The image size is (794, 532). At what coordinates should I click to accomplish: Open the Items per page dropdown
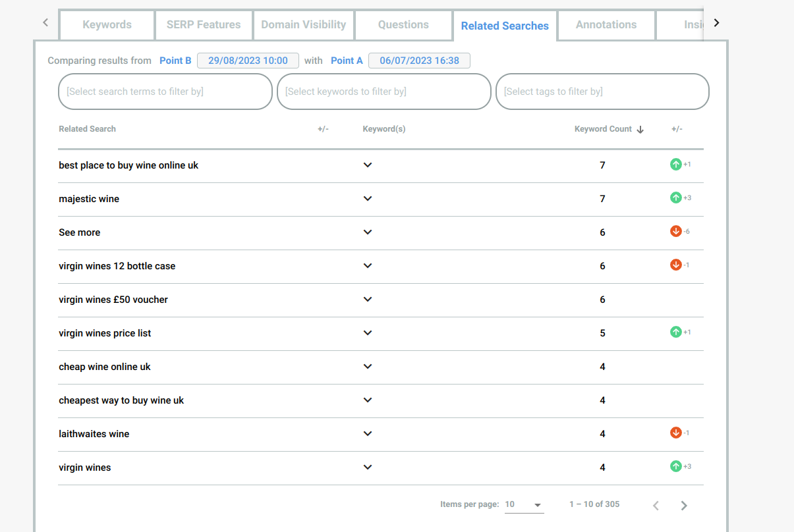[524, 505]
